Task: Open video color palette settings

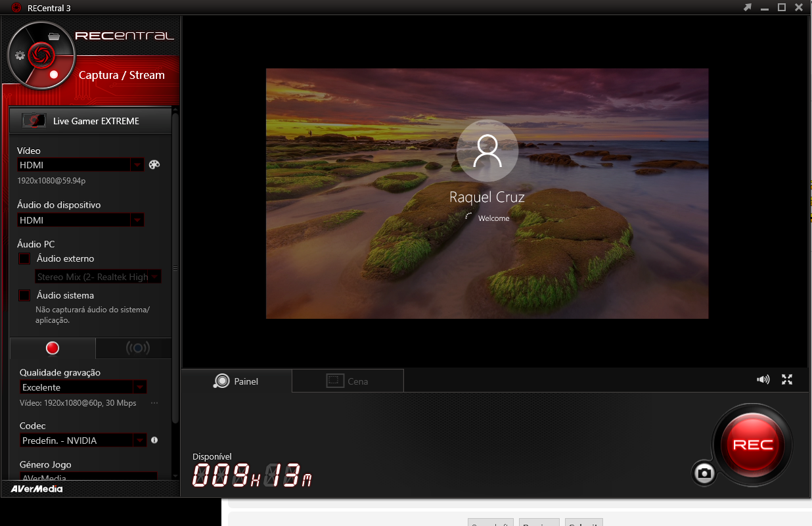Action: (154, 165)
